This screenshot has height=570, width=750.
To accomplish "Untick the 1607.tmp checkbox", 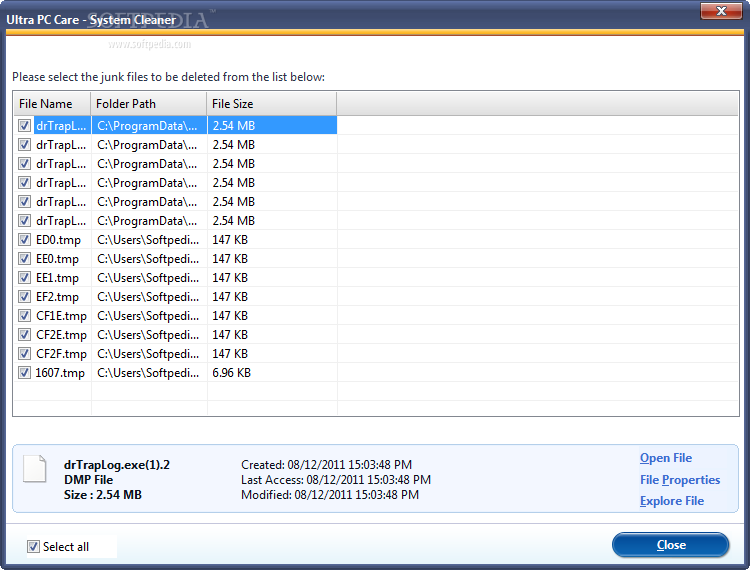I will point(24,373).
